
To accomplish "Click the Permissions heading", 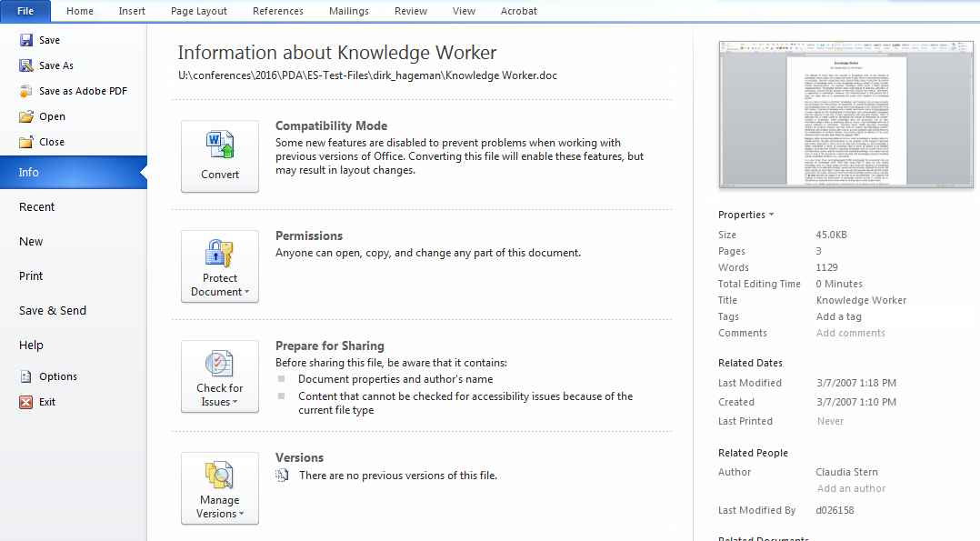I will (x=309, y=235).
